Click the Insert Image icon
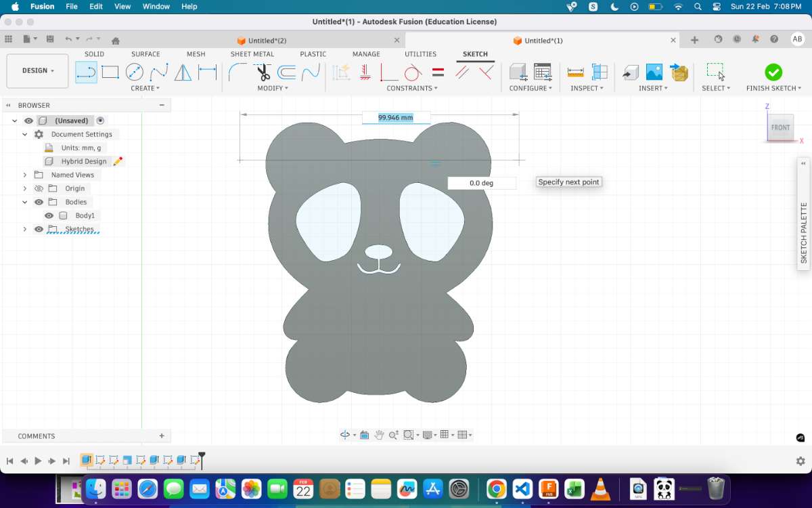The height and width of the screenshot is (508, 812). pyautogui.click(x=654, y=72)
